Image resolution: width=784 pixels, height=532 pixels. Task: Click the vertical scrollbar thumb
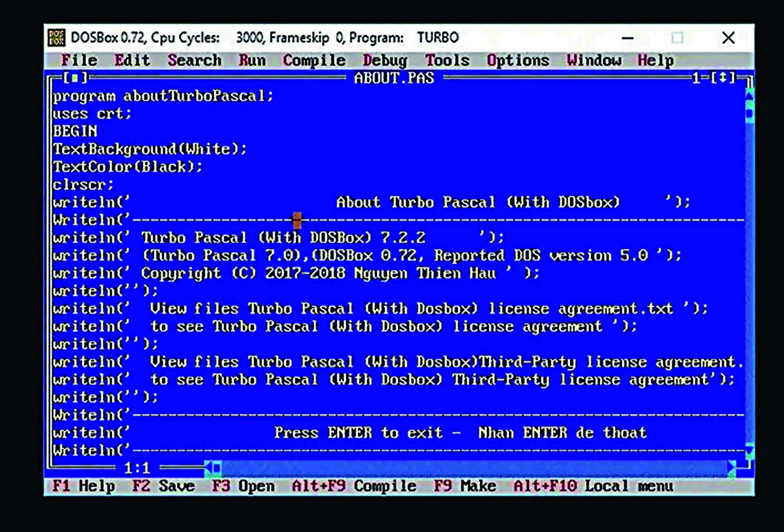click(749, 113)
